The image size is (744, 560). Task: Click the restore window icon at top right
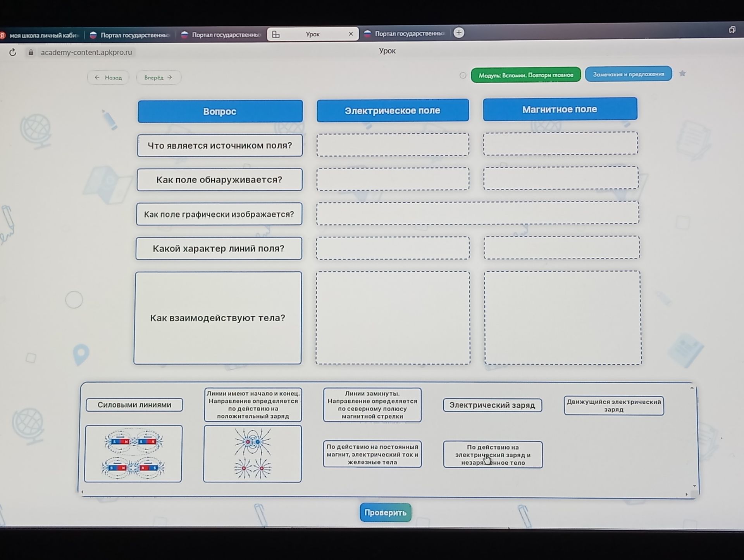pyautogui.click(x=732, y=29)
